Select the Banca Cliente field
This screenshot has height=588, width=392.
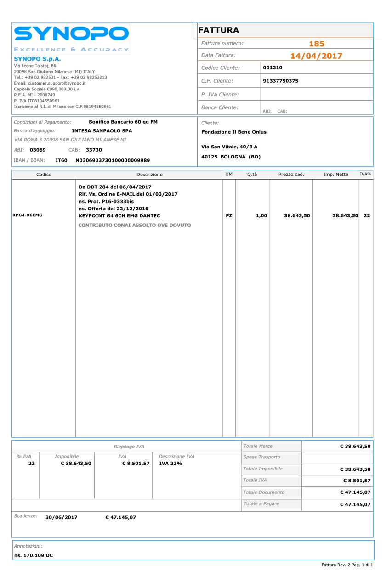[x=316, y=107]
